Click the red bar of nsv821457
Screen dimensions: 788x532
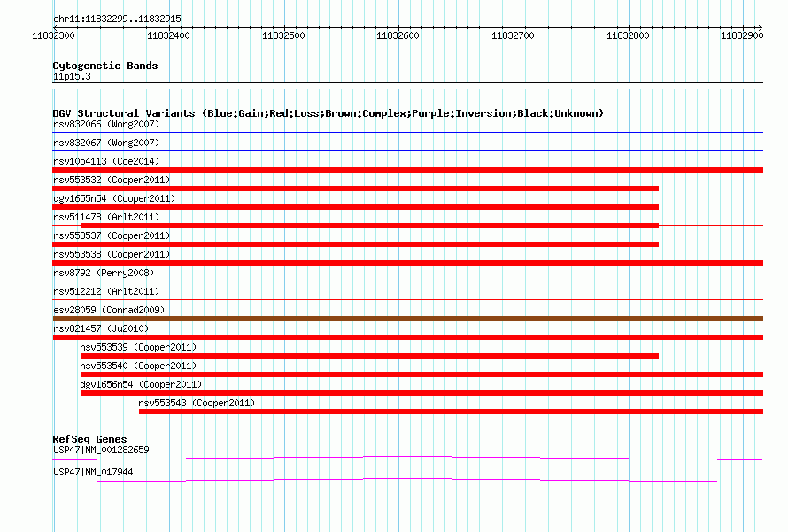point(407,337)
